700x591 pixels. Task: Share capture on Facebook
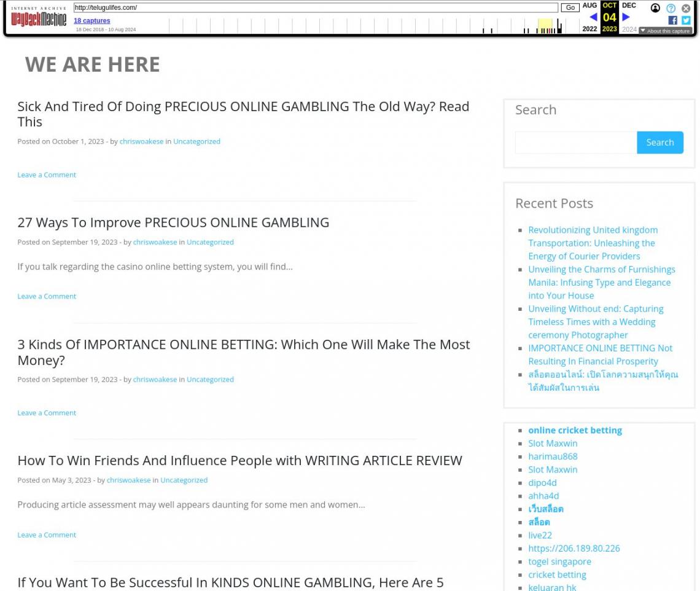point(672,20)
